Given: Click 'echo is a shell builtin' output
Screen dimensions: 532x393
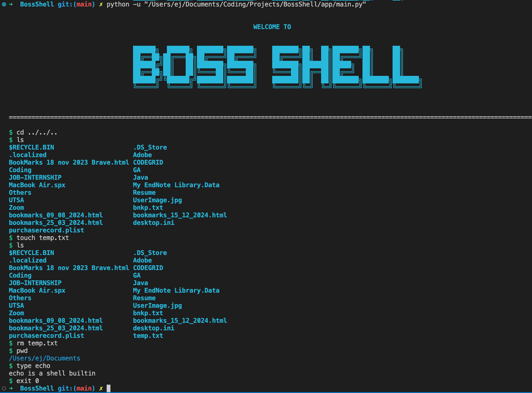Looking at the screenshot, I should (x=52, y=373).
